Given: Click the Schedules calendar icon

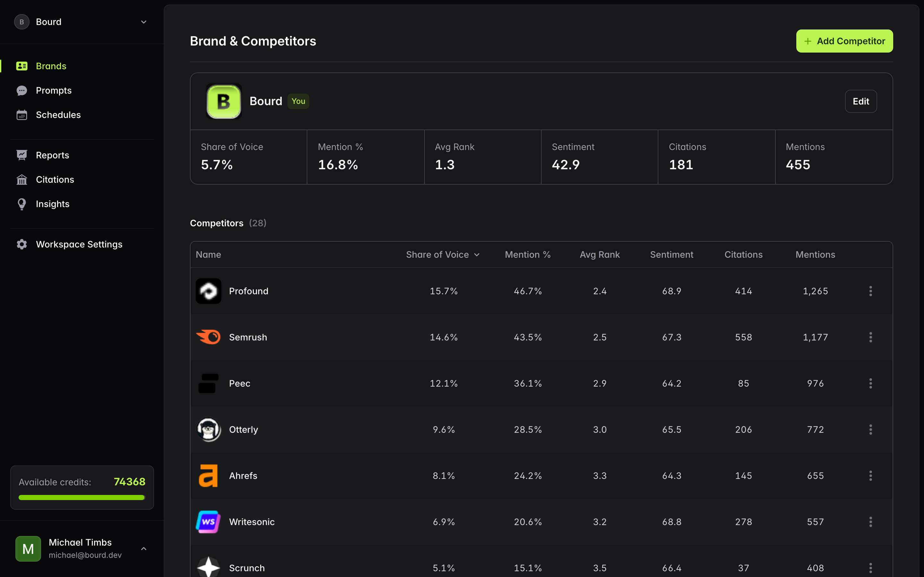Looking at the screenshot, I should 22,115.
